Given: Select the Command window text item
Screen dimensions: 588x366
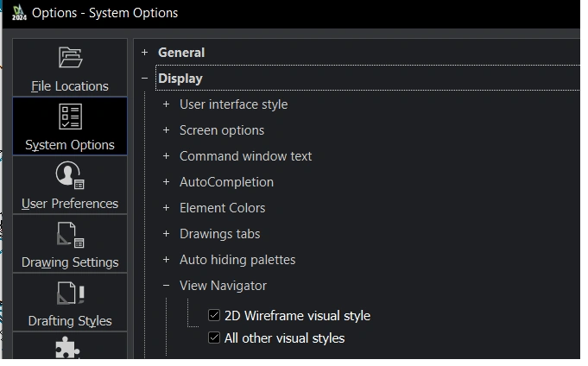Looking at the screenshot, I should coord(245,156).
